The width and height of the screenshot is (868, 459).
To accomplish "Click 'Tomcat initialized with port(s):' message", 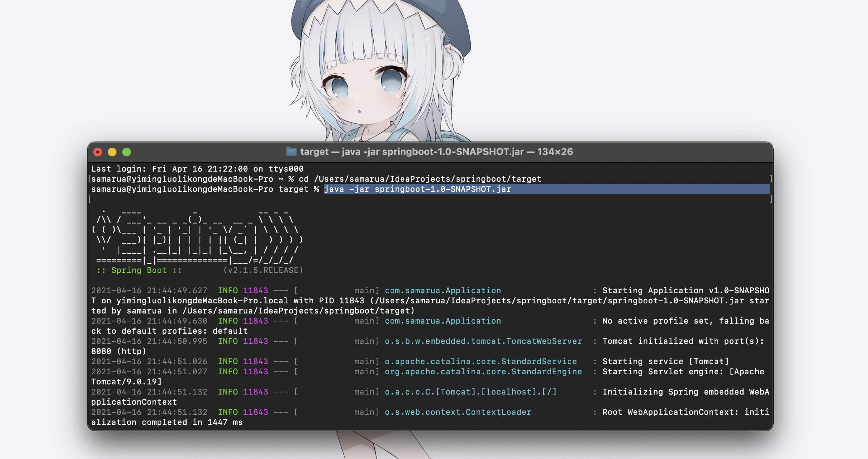I will [683, 341].
